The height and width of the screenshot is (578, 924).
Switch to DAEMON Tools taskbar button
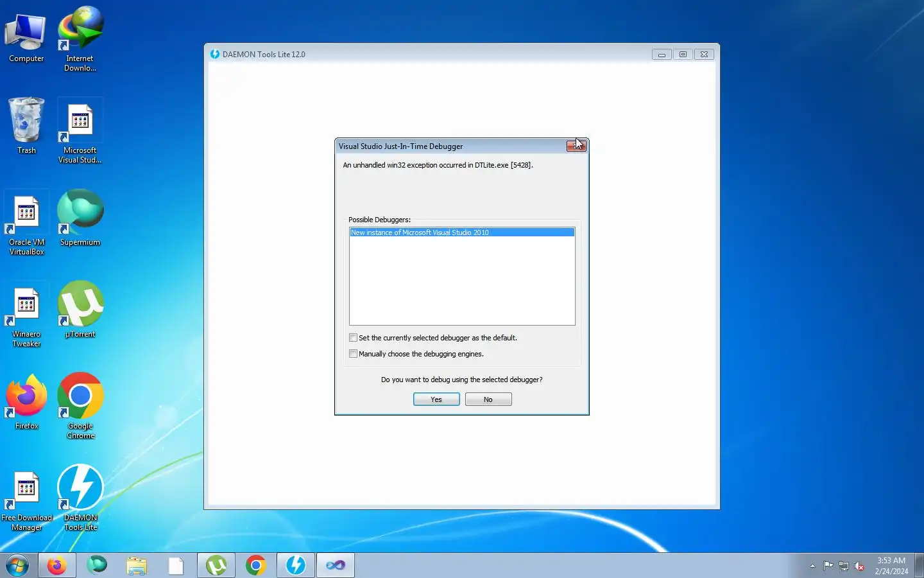click(x=296, y=566)
